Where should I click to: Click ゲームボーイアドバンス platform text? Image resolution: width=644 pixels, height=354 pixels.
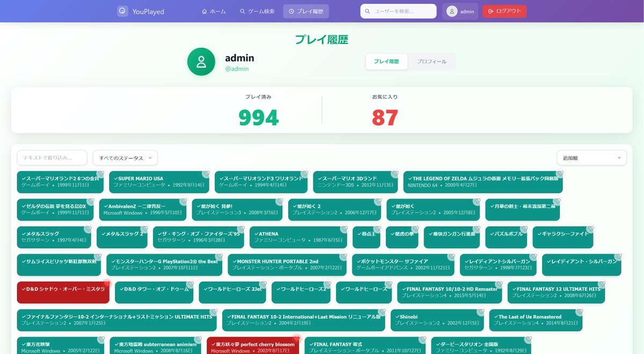(x=381, y=268)
